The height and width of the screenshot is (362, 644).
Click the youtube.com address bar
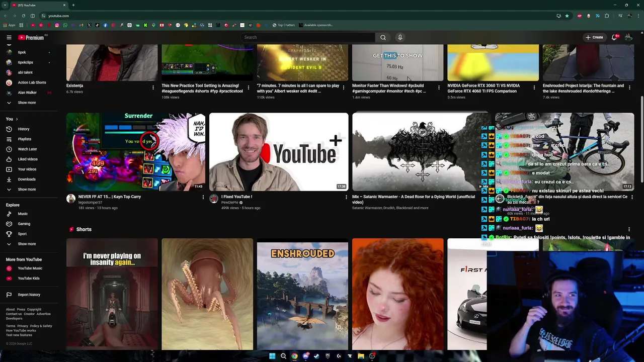(297, 16)
